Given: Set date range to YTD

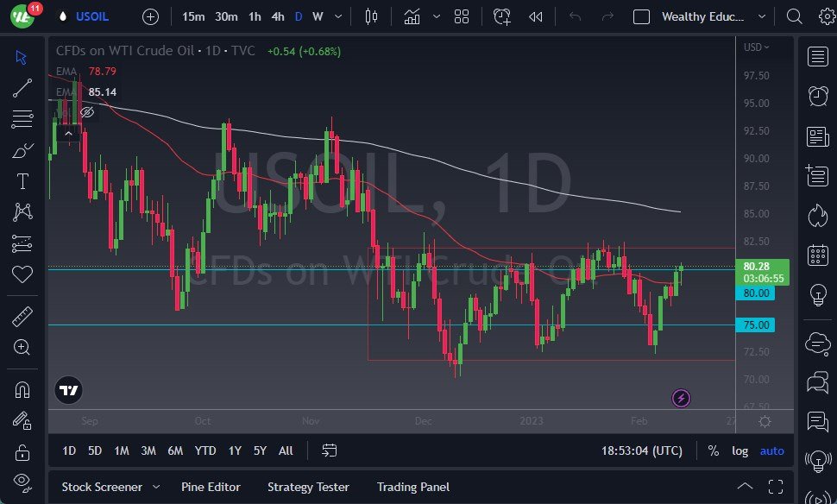Looking at the screenshot, I should (x=205, y=450).
